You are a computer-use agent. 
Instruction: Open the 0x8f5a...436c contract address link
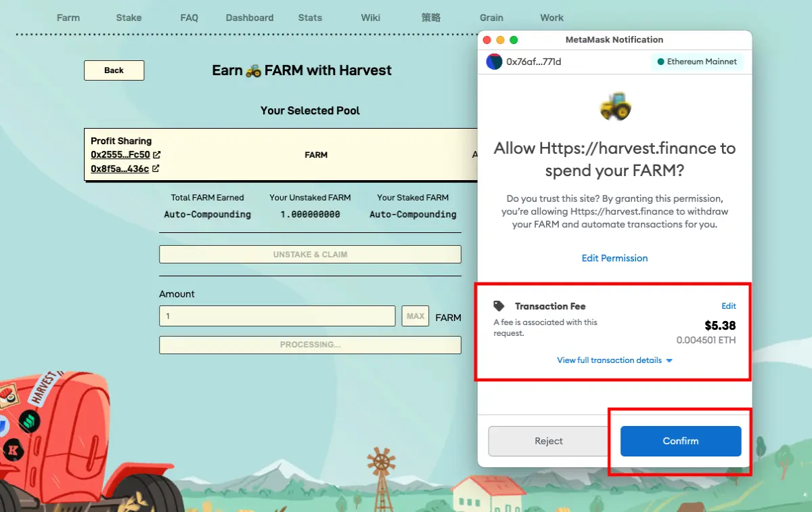tap(120, 169)
